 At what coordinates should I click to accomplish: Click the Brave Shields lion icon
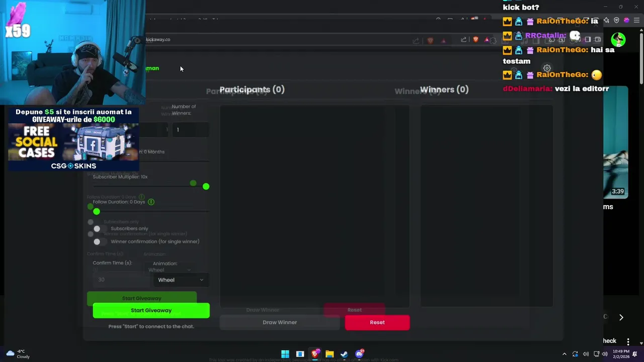[475, 40]
